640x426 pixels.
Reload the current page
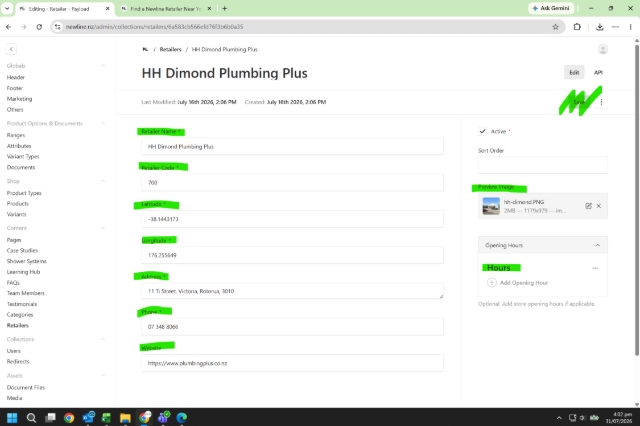(39, 27)
